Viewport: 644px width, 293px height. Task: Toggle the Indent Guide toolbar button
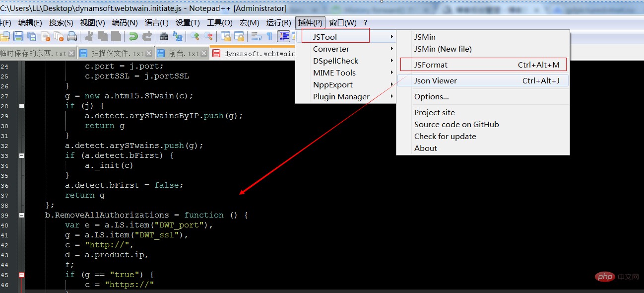(x=284, y=36)
